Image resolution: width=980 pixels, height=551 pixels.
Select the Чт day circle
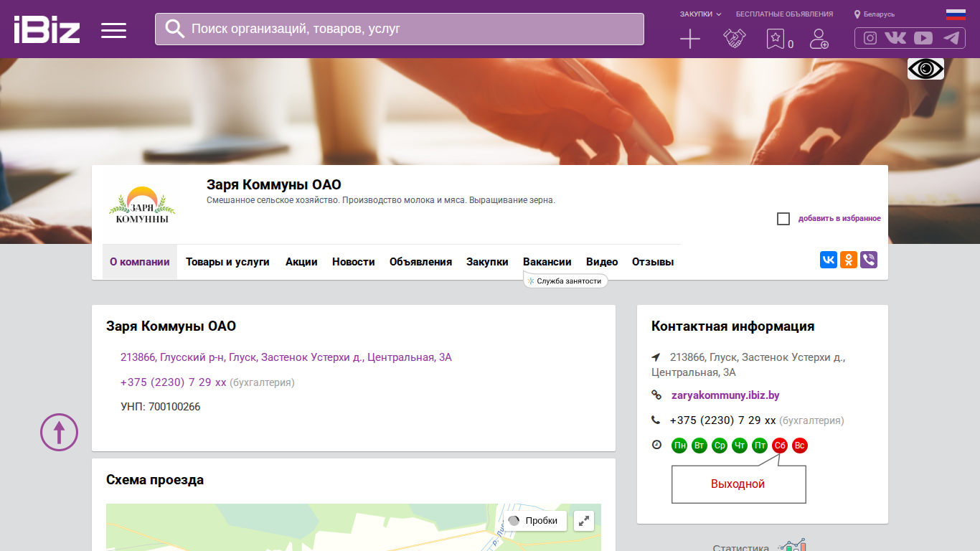740,446
